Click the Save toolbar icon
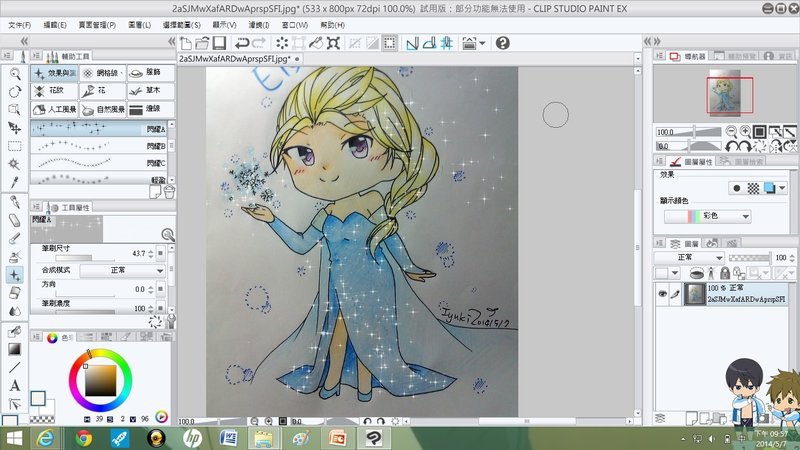The image size is (800, 450). [219, 43]
